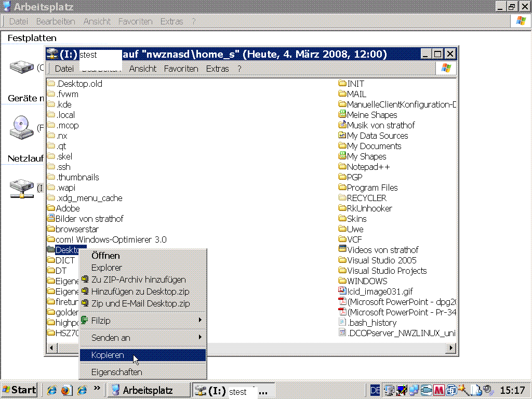Expand the Filzip submenu arrow

coord(200,321)
